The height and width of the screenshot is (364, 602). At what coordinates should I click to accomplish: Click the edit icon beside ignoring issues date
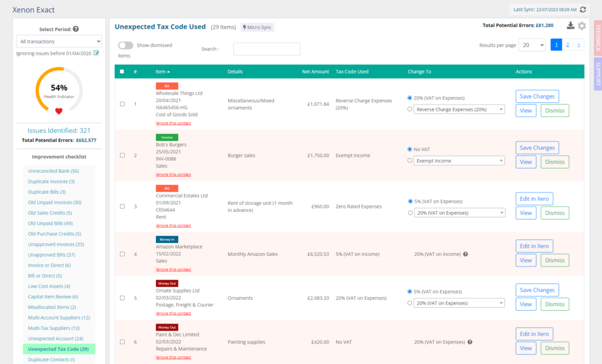tap(97, 53)
